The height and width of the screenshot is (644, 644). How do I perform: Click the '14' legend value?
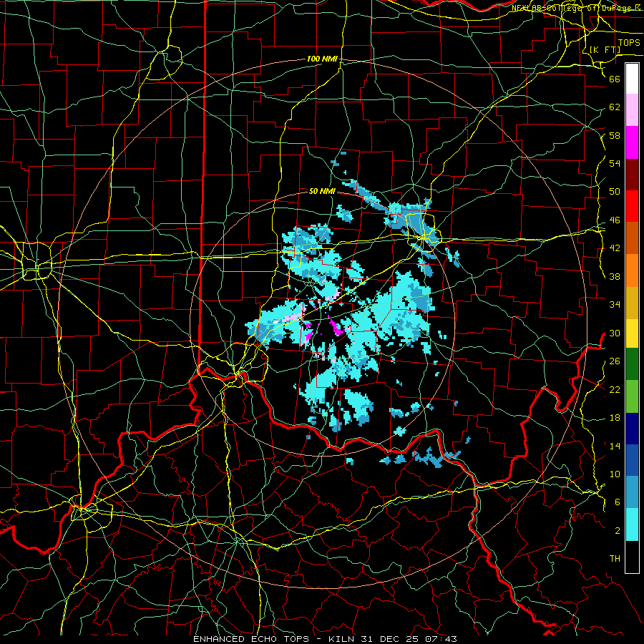tap(615, 446)
